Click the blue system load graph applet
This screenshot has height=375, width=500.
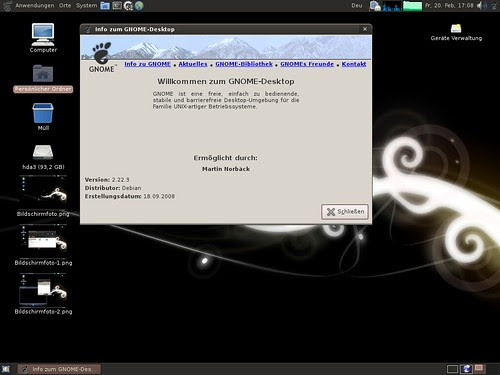pos(392,6)
